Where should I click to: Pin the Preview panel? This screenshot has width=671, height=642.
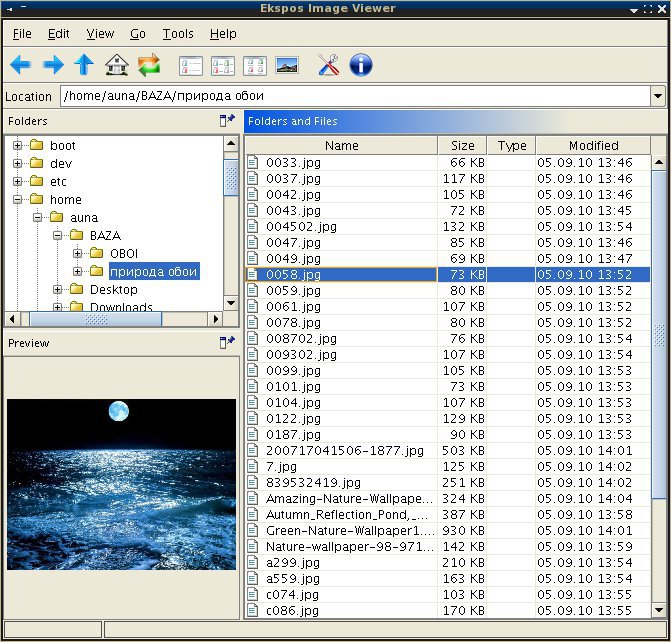[227, 342]
